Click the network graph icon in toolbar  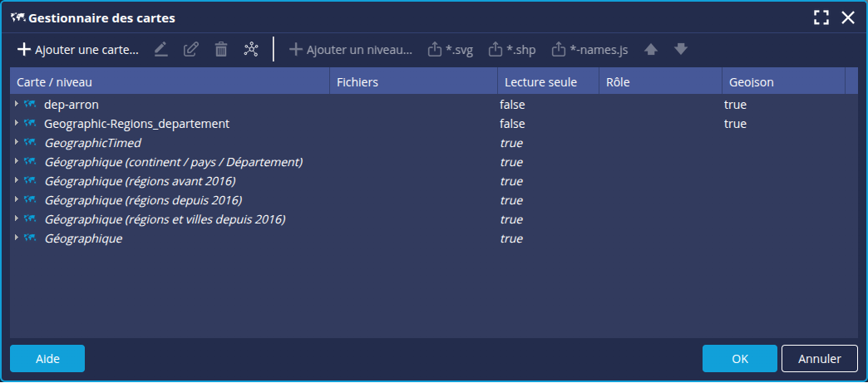[x=251, y=50]
